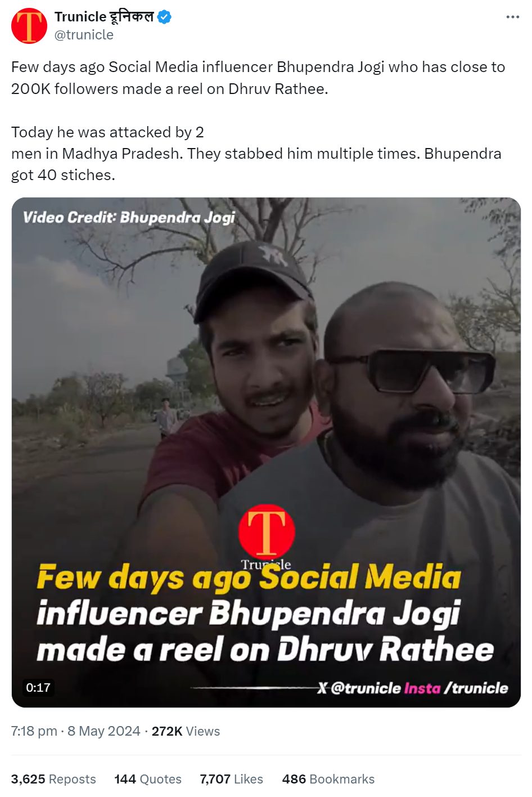Click the yellow headline caption in video
Screen dimensions: 532x797
tap(249, 578)
